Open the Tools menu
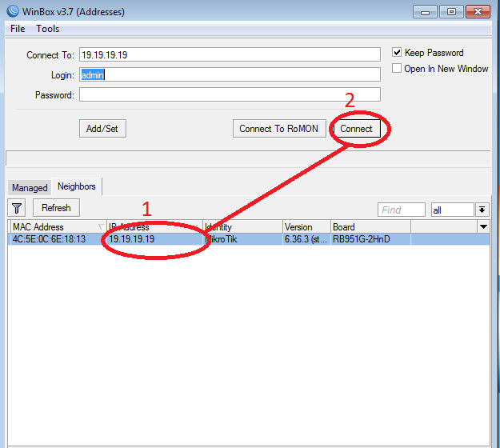500x448 pixels. tap(47, 29)
